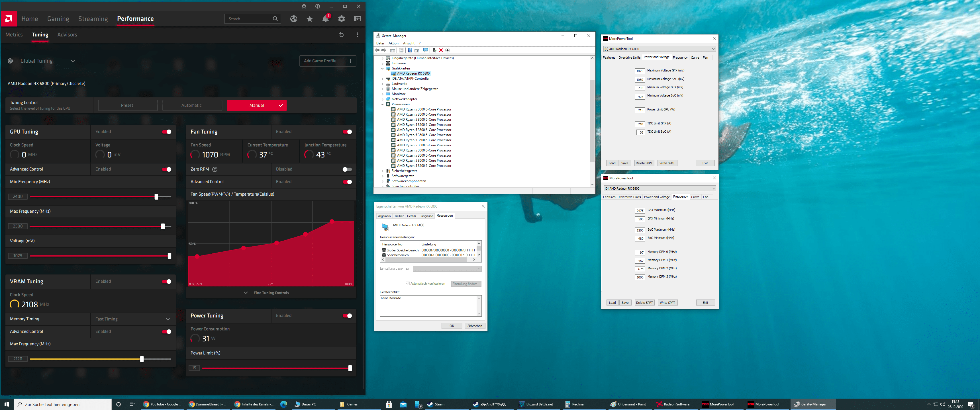The height and width of the screenshot is (410, 980).
Task: Disable the Fan Tuning toggle
Action: (x=347, y=132)
